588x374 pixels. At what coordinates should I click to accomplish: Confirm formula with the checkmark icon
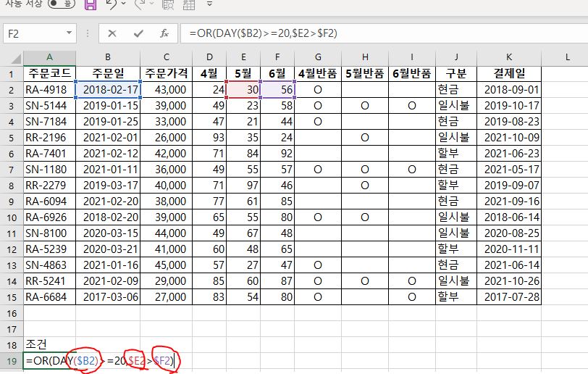(x=138, y=33)
